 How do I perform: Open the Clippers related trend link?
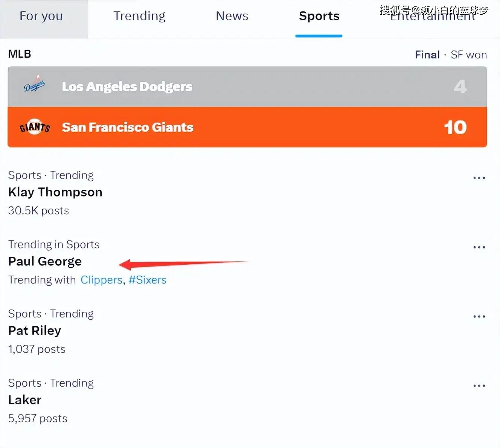[101, 280]
